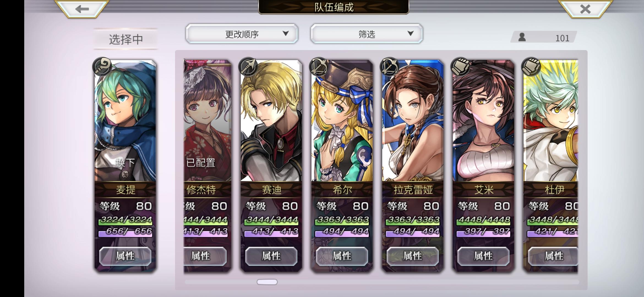Click the bow class icon on 希尔's card
The image size is (644, 297).
[319, 67]
